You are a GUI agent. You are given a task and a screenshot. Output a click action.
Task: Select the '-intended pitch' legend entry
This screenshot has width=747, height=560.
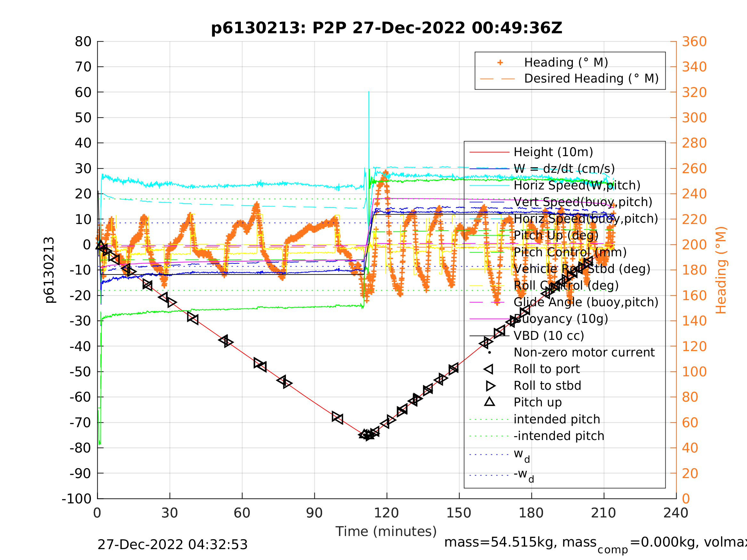[559, 436]
